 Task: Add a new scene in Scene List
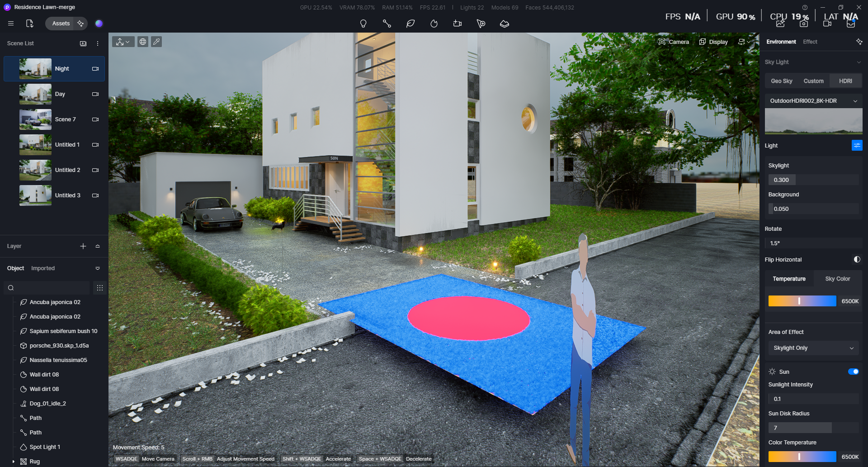coord(83,43)
